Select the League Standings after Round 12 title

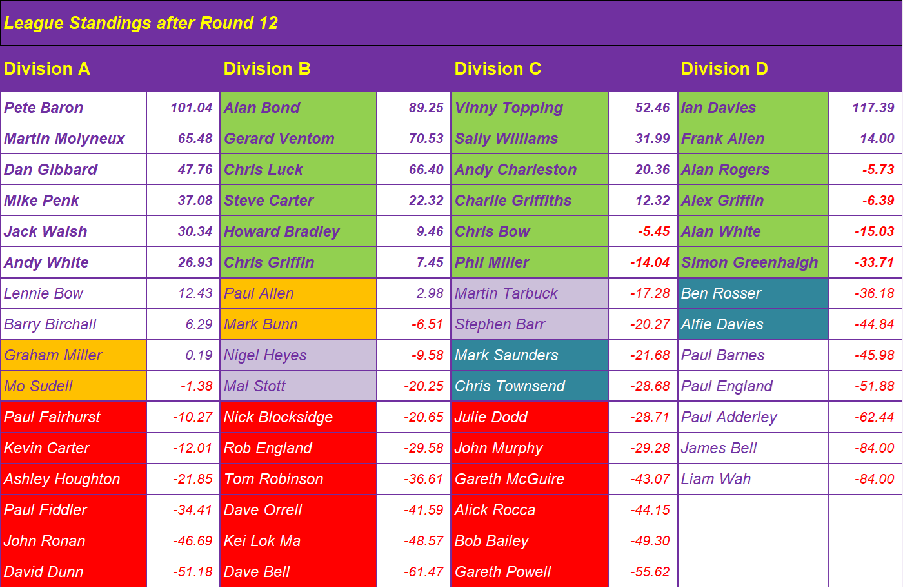[141, 23]
